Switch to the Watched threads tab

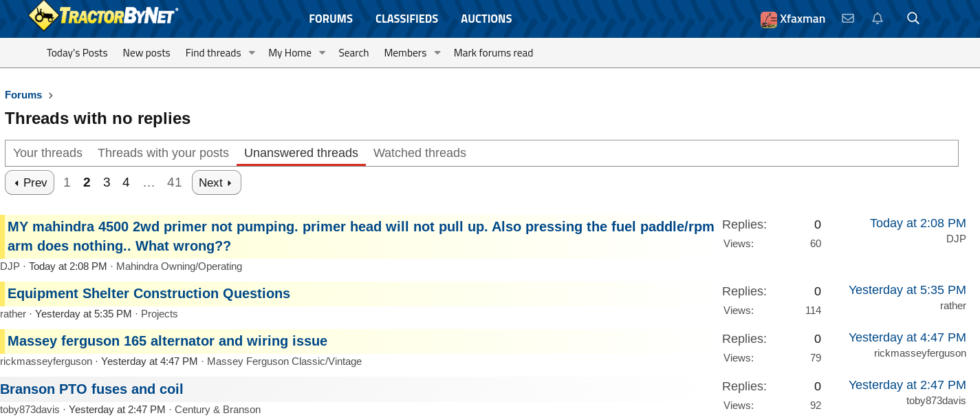coord(420,153)
